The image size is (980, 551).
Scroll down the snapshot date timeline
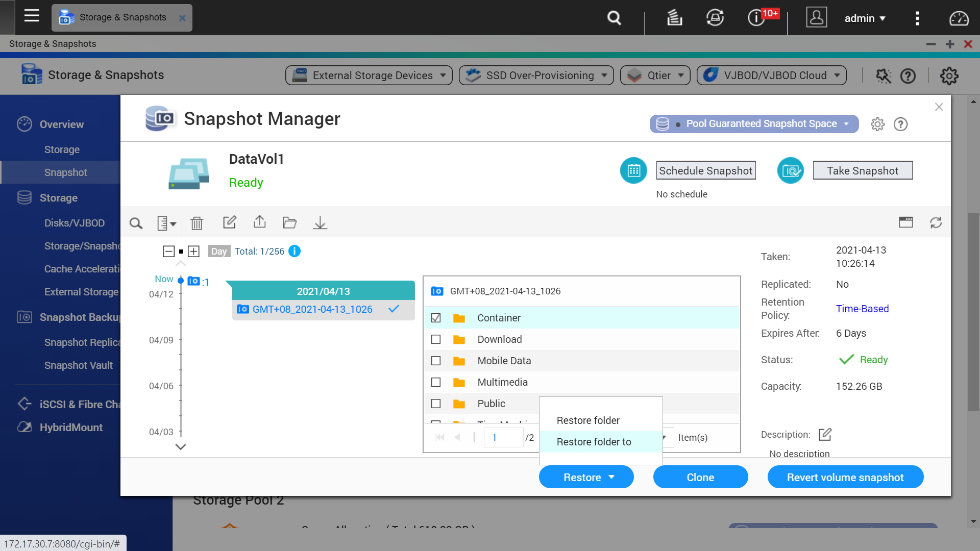[x=181, y=446]
